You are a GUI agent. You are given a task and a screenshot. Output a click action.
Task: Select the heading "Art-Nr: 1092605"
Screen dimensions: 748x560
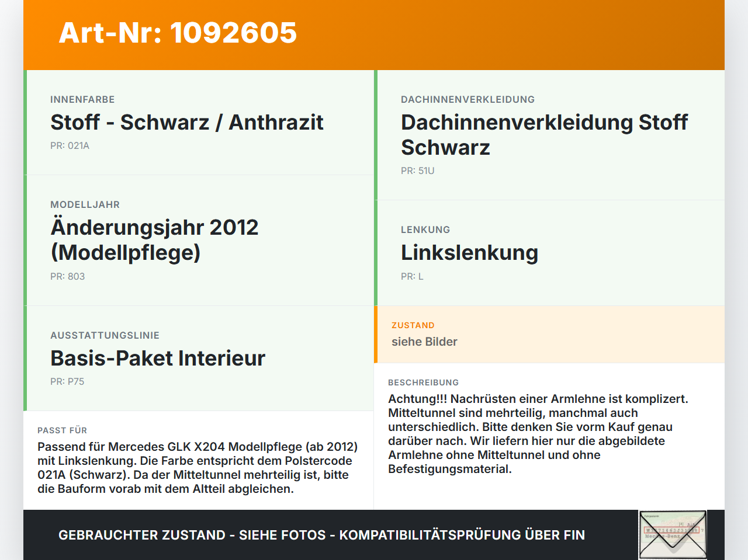178,33
